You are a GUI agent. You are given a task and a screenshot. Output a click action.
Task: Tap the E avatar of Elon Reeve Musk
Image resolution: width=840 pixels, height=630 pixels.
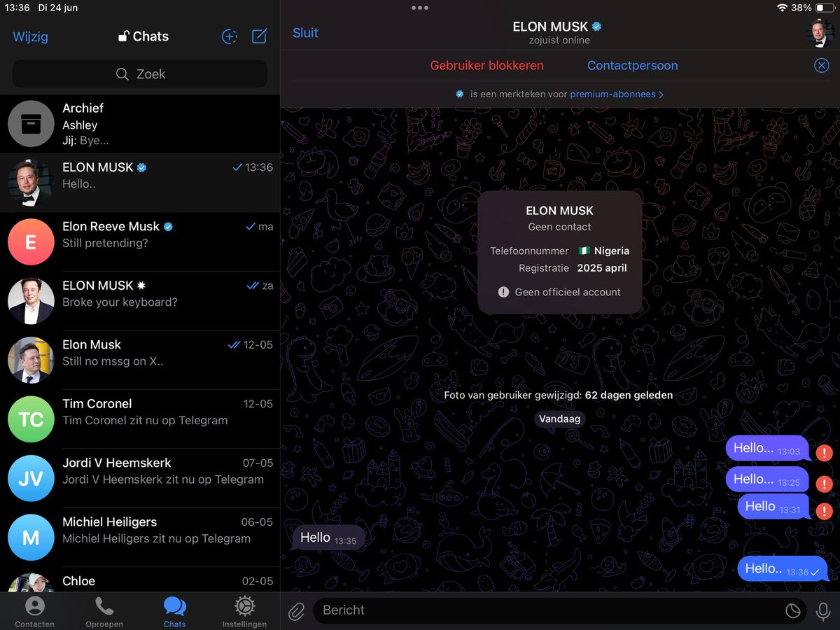coord(31,242)
